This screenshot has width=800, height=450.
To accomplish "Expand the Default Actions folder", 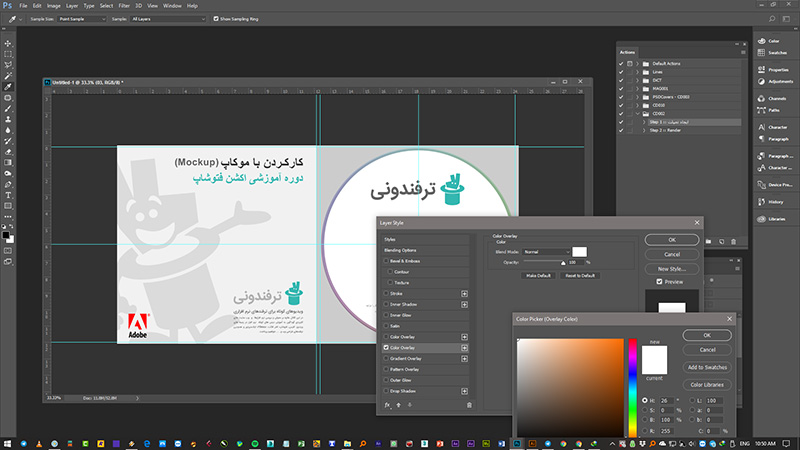I will click(x=637, y=62).
